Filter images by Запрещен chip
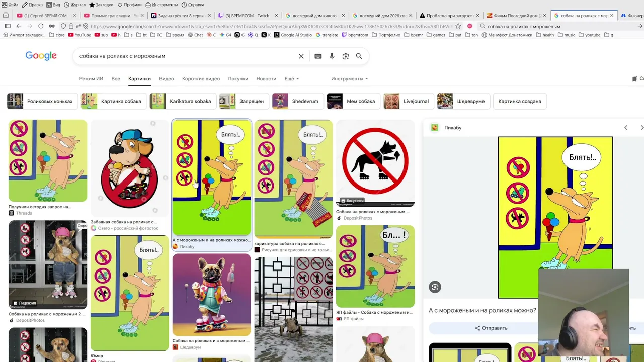Screen dimensions: 644x362 (244, 101)
